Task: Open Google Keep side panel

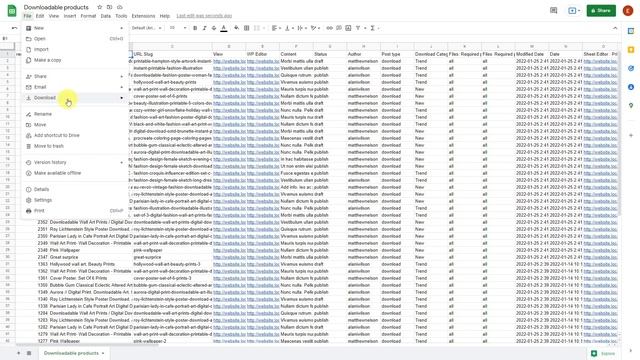Action: click(631, 50)
